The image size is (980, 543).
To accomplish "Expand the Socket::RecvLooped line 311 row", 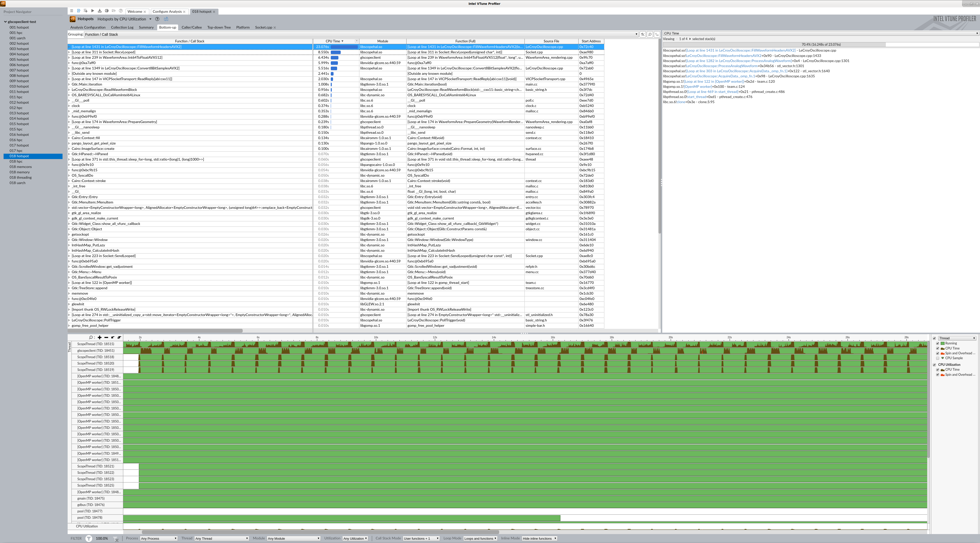I will click(69, 52).
